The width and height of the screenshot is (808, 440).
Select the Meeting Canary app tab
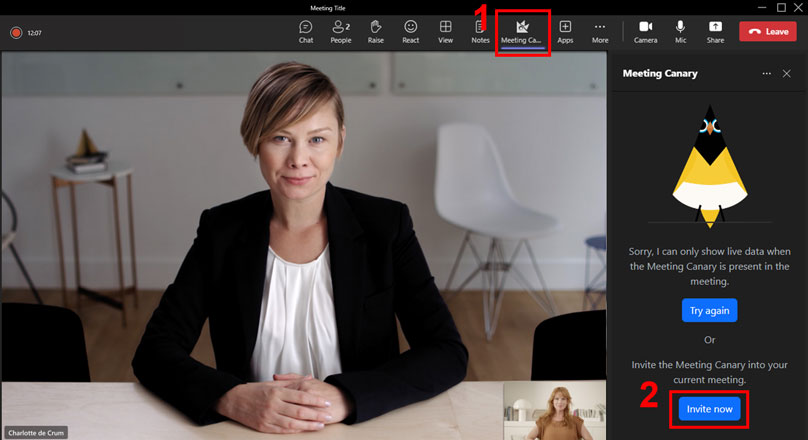click(x=521, y=31)
